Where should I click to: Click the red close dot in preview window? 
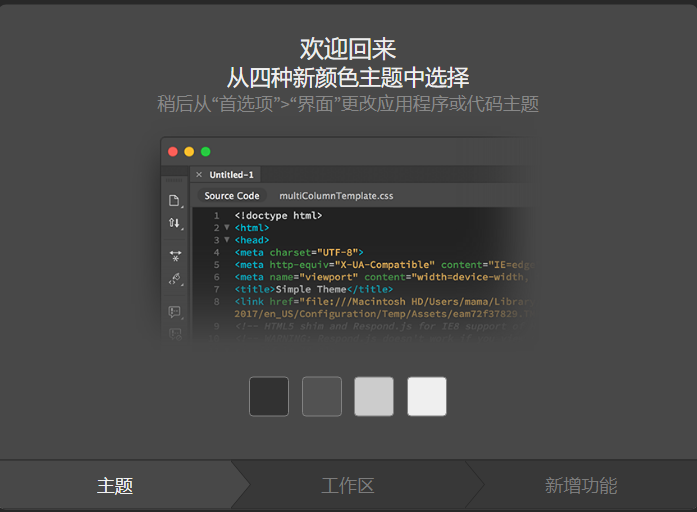pyautogui.click(x=173, y=152)
